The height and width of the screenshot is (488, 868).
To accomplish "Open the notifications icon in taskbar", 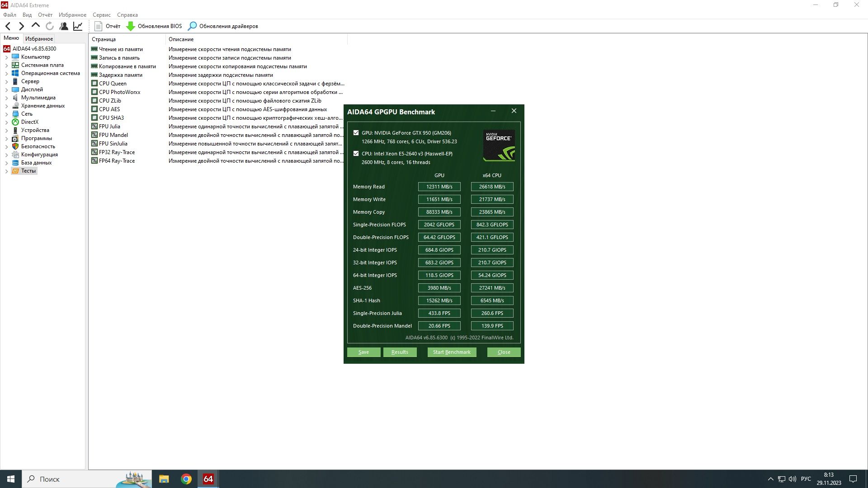I will click(853, 479).
